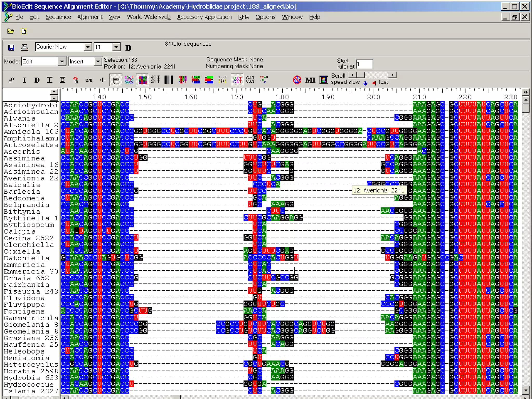Open the Help menu
The height and width of the screenshot is (399, 532).
point(314,17)
